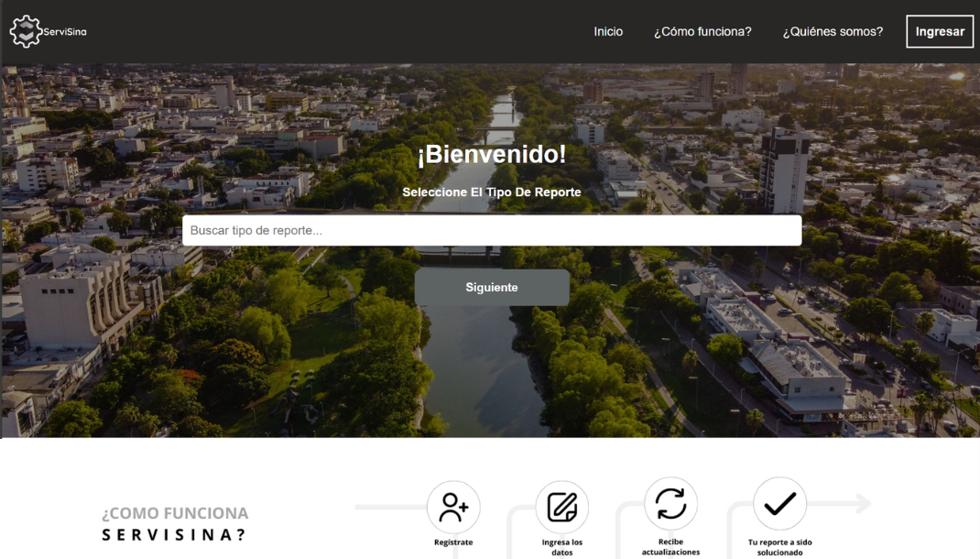Focus the Buscar tipo de reporte field

tap(491, 231)
